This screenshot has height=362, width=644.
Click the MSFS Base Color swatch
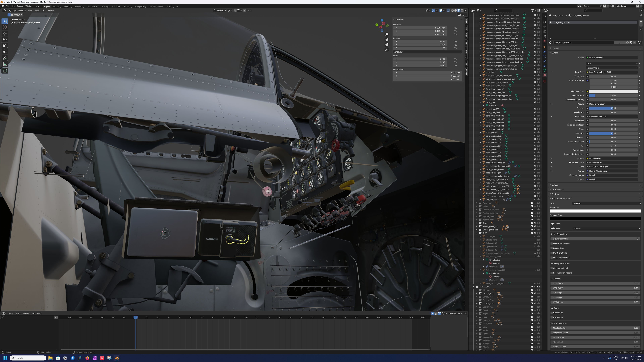pyautogui.click(x=595, y=211)
